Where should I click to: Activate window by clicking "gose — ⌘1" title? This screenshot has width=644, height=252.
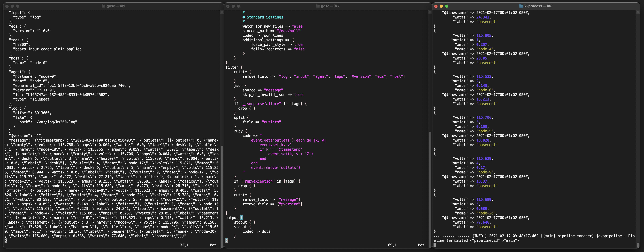[x=116, y=6]
